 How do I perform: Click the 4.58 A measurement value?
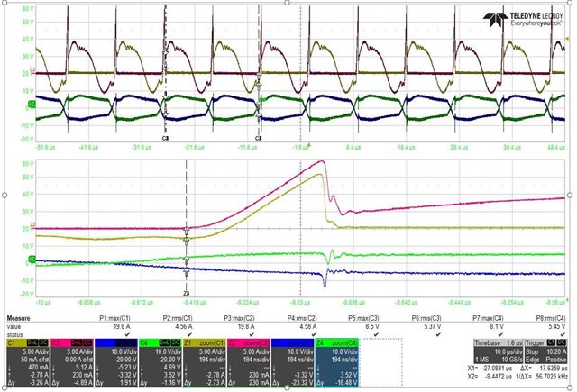tap(308, 326)
